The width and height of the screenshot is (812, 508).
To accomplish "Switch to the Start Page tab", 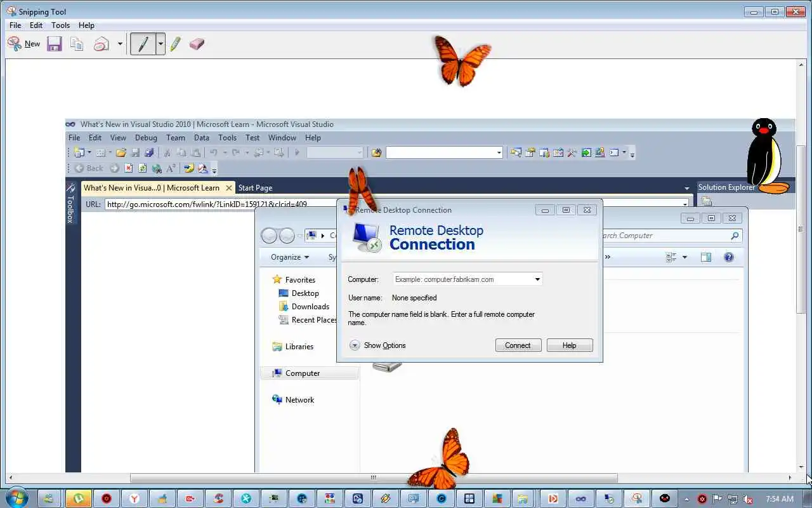I will (255, 187).
